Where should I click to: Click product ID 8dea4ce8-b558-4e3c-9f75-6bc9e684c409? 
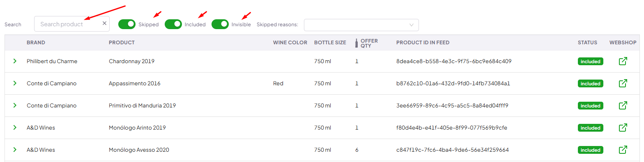(454, 61)
